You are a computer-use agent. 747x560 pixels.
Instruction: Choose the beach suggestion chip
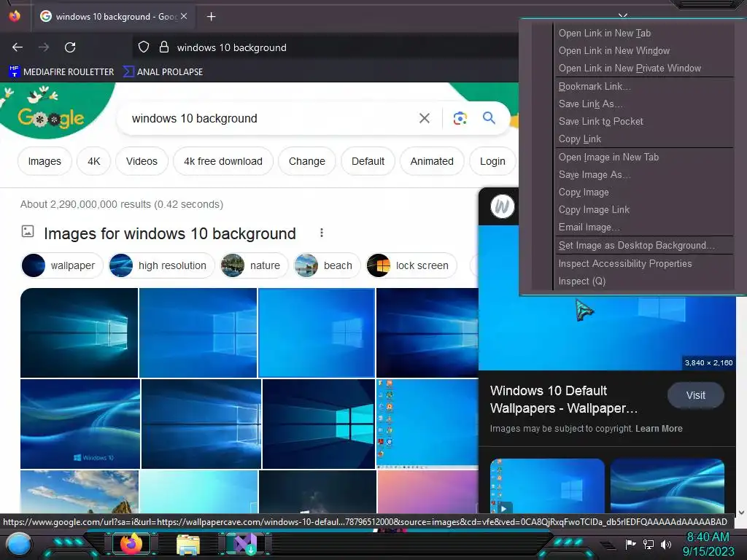coord(328,265)
